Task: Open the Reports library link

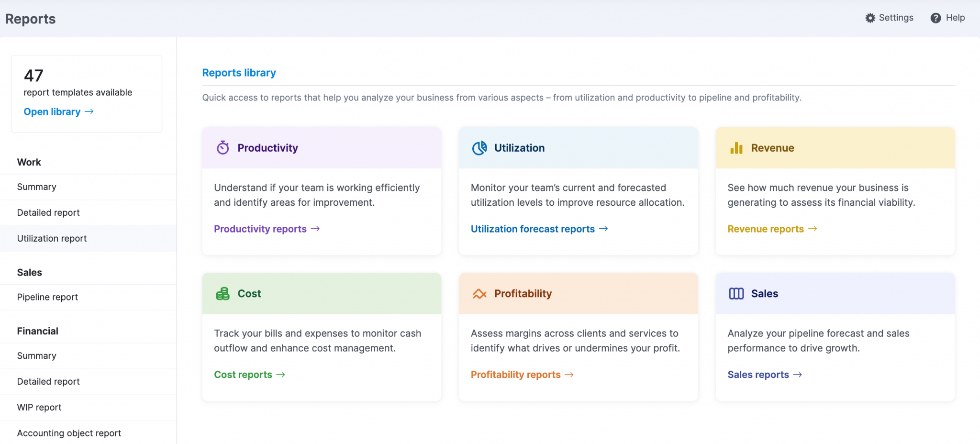Action: click(239, 72)
